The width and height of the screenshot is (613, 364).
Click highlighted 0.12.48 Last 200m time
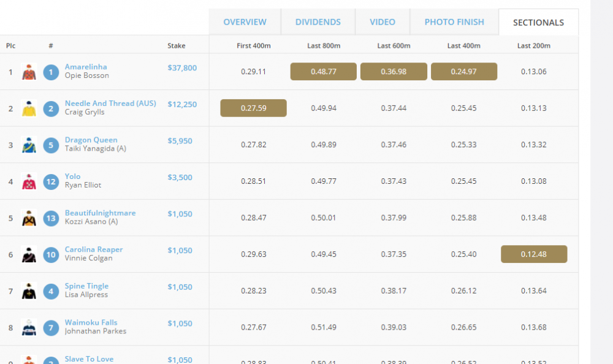[x=534, y=254]
